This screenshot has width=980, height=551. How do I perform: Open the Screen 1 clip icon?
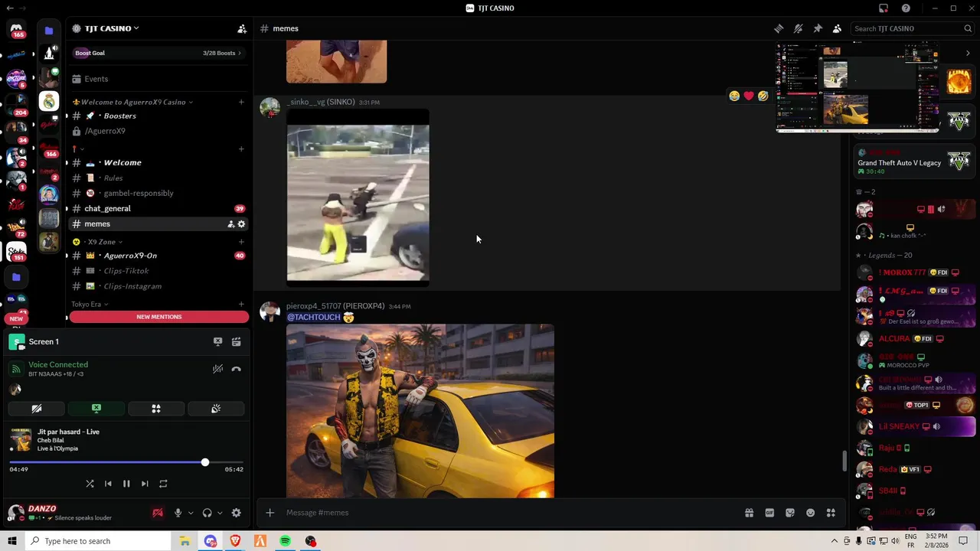pyautogui.click(x=237, y=342)
